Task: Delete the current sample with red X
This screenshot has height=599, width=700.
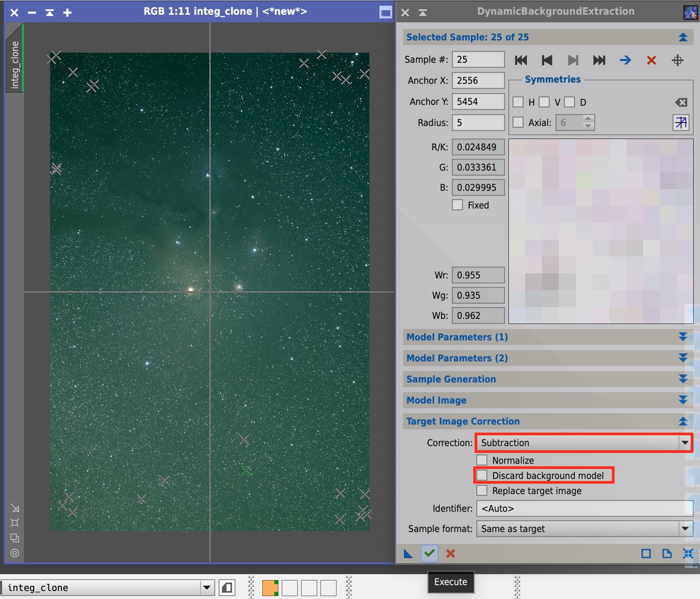Action: (x=651, y=60)
